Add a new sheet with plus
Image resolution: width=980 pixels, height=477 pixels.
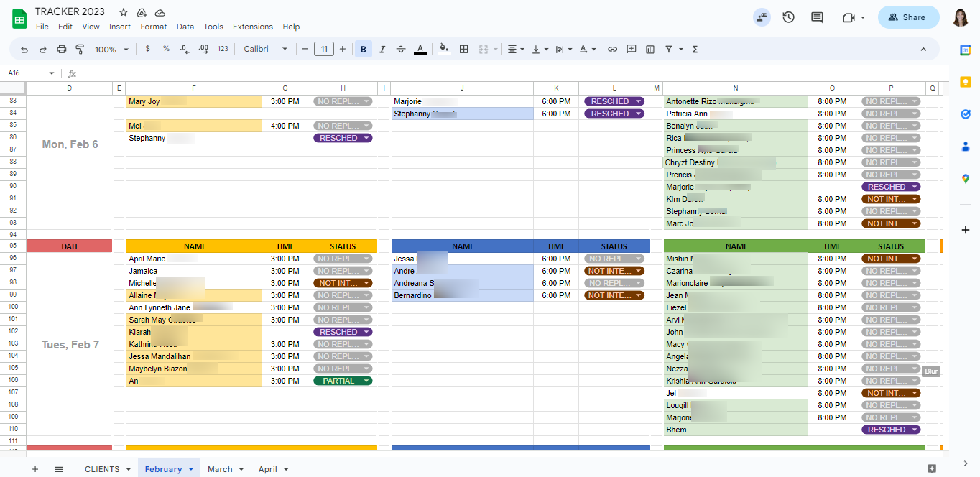[34, 469]
